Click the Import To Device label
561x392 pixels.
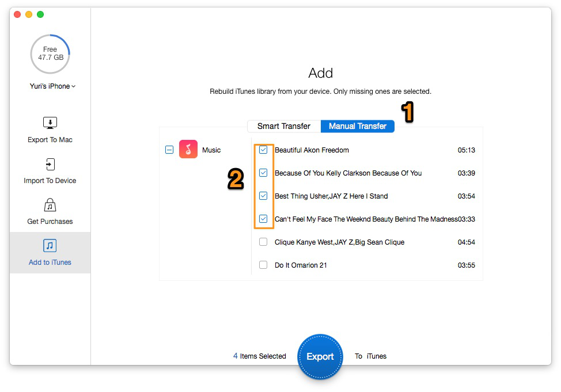[x=50, y=181]
